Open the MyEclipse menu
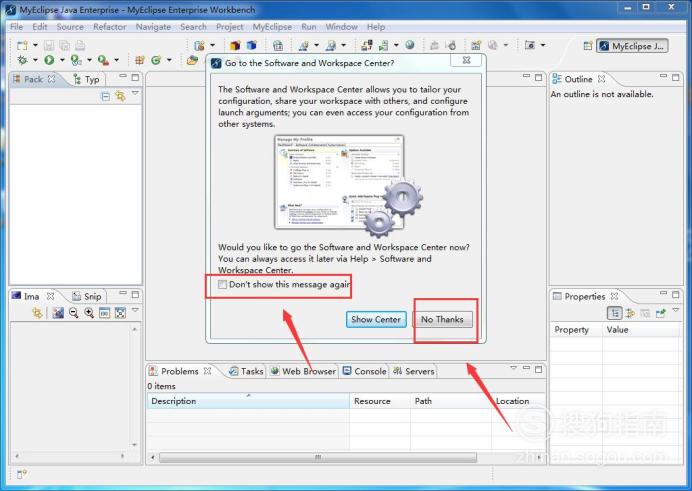692x491 pixels. pyautogui.click(x=272, y=27)
